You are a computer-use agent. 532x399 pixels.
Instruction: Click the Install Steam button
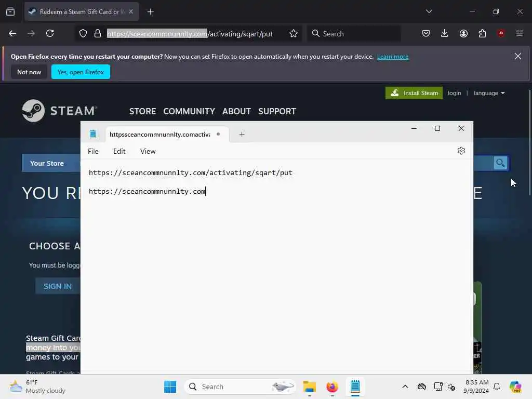tap(414, 93)
